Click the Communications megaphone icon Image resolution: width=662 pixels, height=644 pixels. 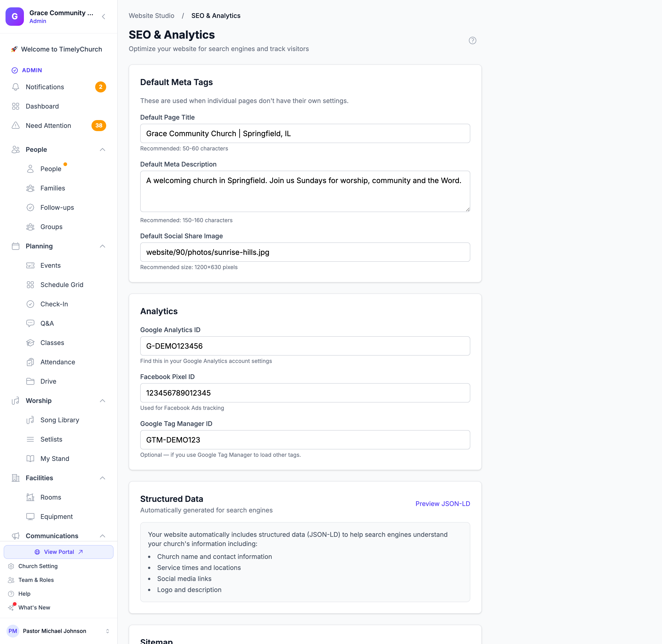click(x=16, y=536)
